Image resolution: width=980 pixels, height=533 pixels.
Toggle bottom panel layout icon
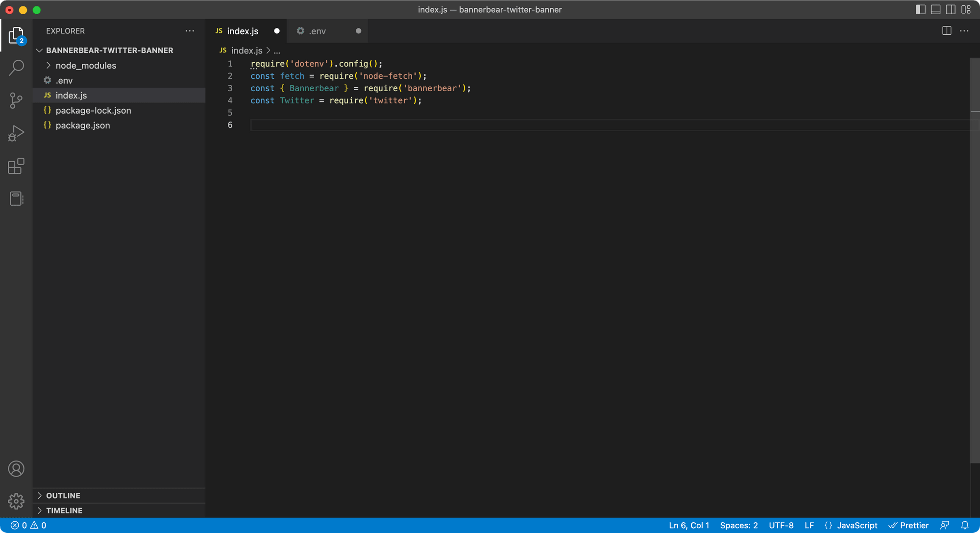935,9
